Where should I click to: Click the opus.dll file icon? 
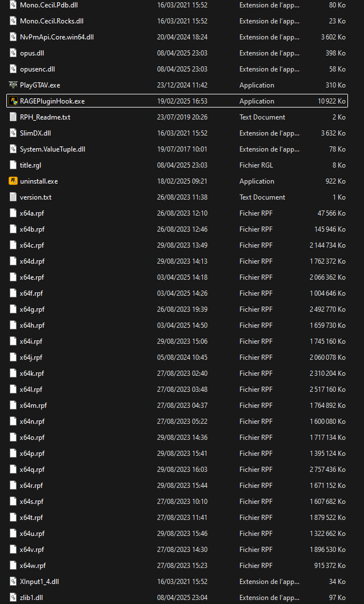pos(14,53)
